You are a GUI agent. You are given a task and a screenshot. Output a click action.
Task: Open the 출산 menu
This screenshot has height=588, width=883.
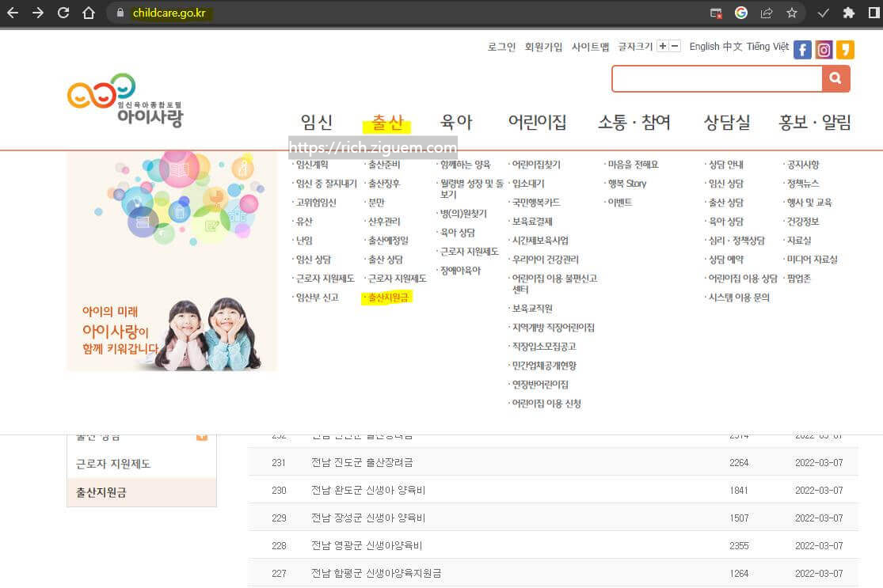386,122
